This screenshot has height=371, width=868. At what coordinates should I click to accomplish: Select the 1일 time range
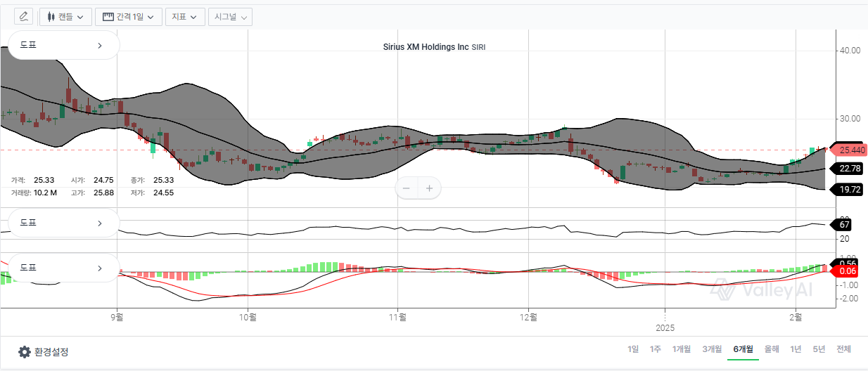point(633,349)
